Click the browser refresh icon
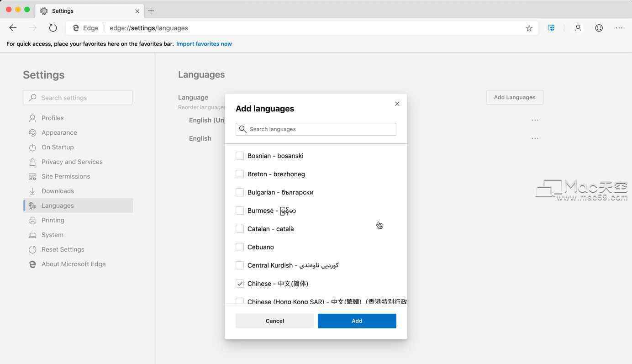This screenshot has height=364, width=632. coord(53,28)
